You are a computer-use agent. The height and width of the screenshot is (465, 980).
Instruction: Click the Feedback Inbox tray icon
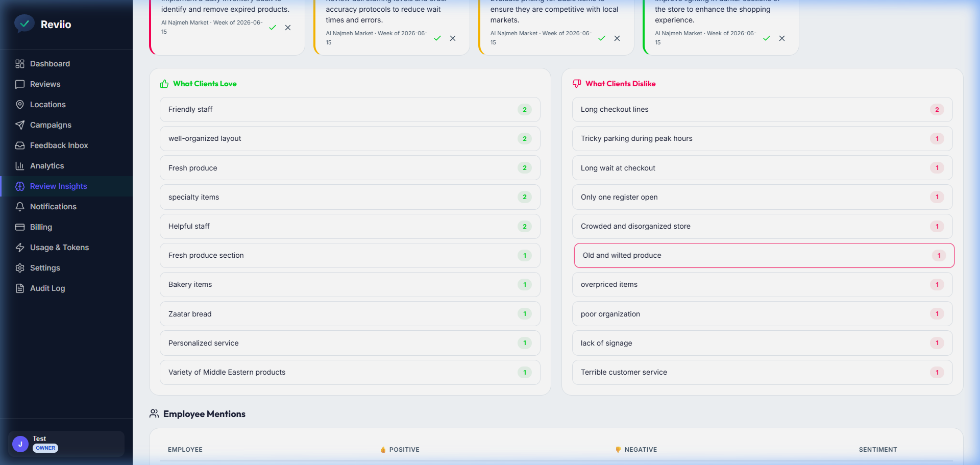coord(20,145)
